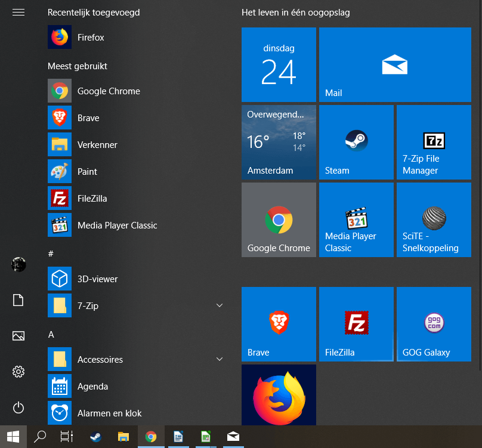Viewport: 482px width, 448px height.
Task: Click the Brave tile
Action: [279, 324]
